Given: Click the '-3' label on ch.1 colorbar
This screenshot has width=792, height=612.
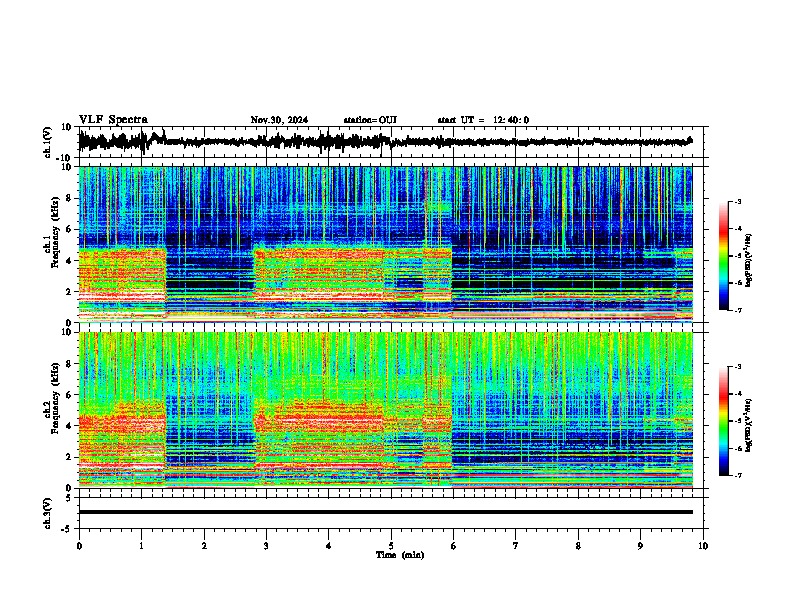Looking at the screenshot, I should coord(738,202).
